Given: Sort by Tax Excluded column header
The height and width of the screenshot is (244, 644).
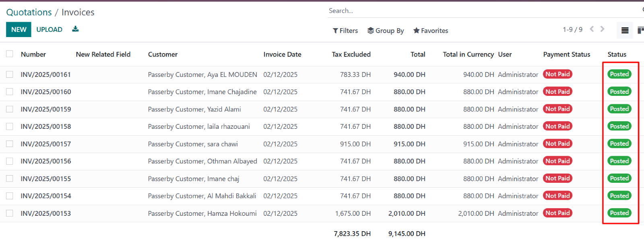Looking at the screenshot, I should coord(351,54).
